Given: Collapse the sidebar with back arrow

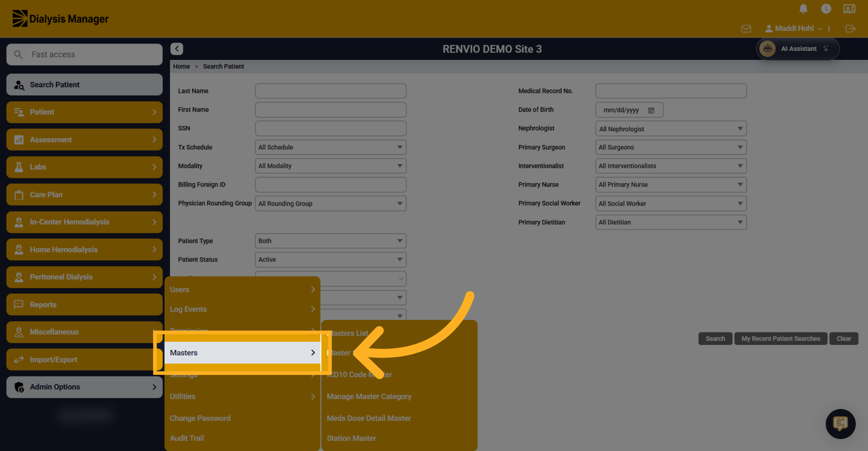Looking at the screenshot, I should click(176, 49).
